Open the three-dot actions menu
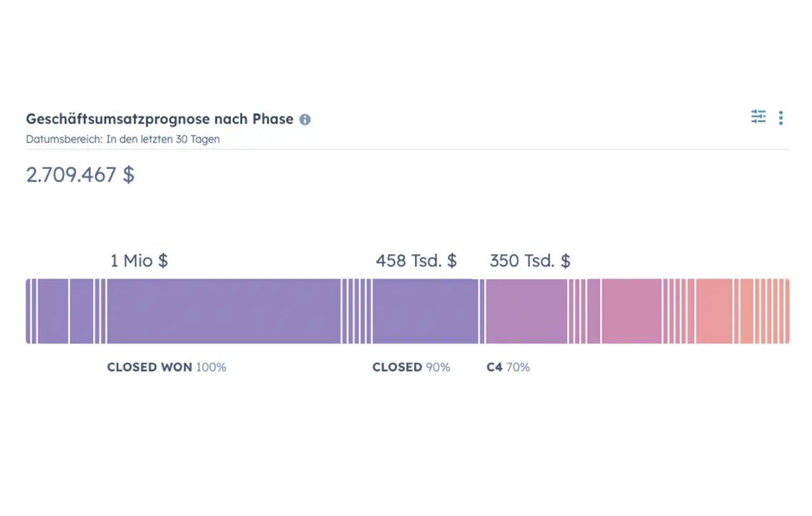This screenshot has height=516, width=812. [781, 117]
